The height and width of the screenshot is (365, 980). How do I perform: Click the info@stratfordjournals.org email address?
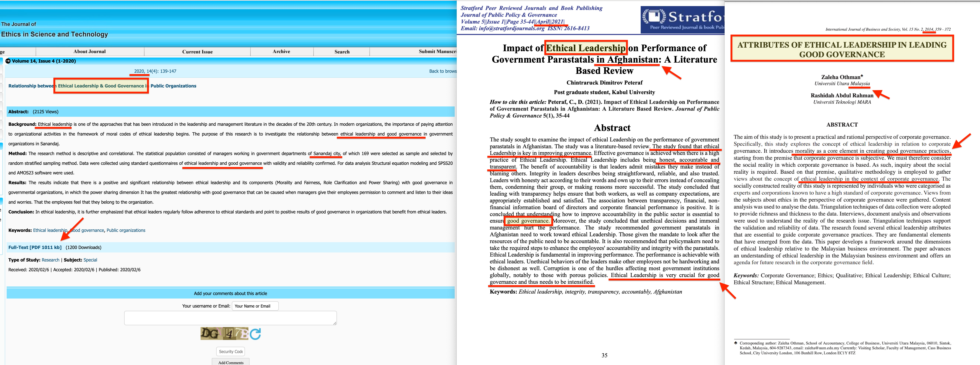[x=512, y=28]
